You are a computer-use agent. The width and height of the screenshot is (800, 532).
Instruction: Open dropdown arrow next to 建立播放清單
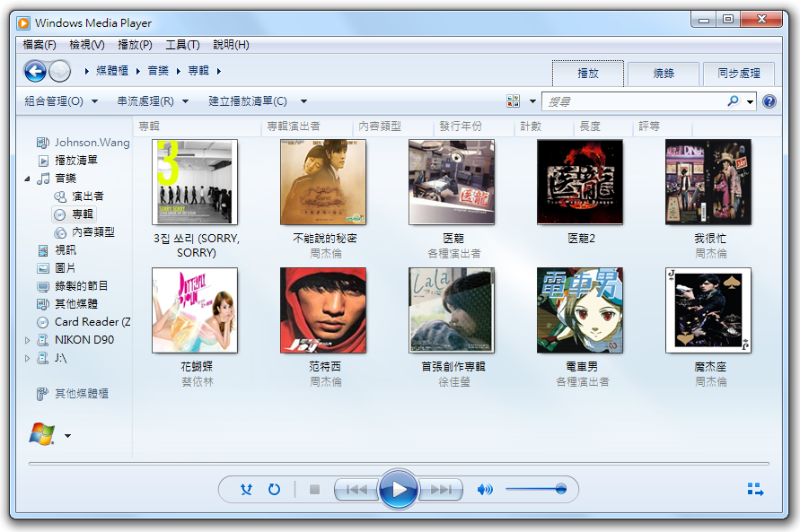[303, 101]
